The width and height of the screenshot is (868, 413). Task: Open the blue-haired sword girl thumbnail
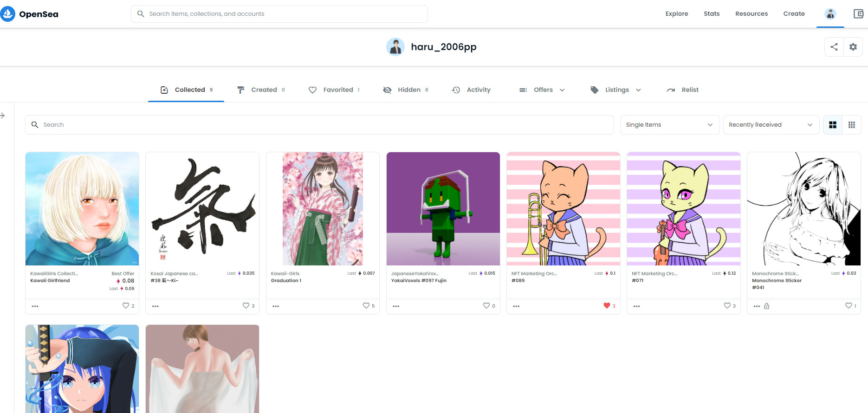[82, 369]
